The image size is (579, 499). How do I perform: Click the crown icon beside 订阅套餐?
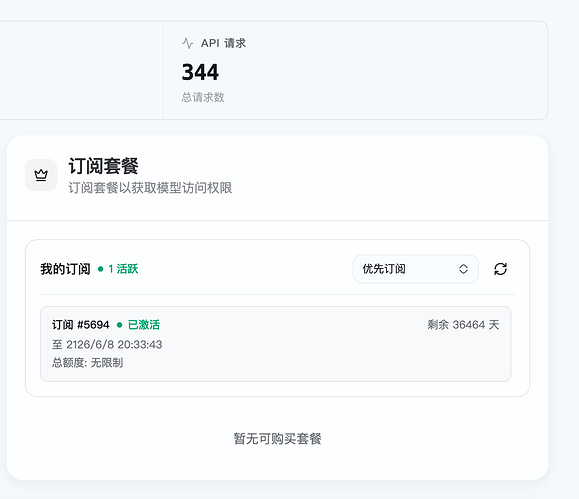click(41, 175)
